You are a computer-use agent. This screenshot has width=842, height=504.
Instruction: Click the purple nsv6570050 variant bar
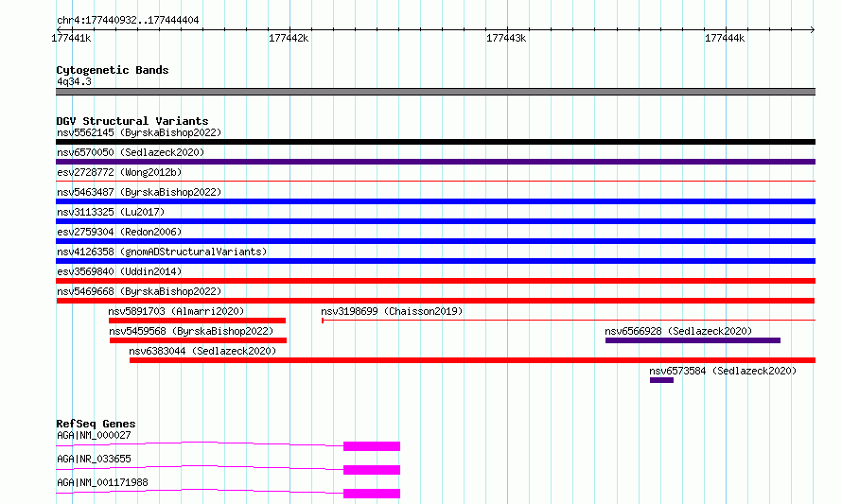pyautogui.click(x=435, y=162)
